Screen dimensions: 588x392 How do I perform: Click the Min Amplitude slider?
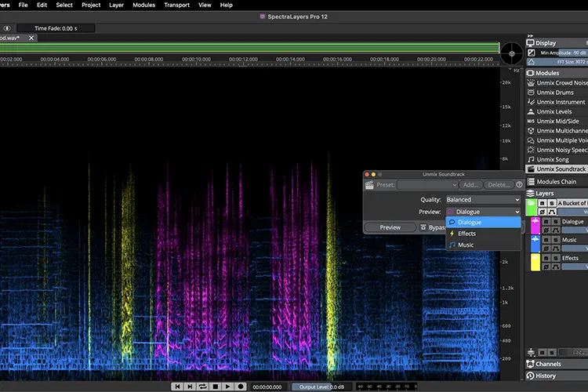[x=562, y=53]
